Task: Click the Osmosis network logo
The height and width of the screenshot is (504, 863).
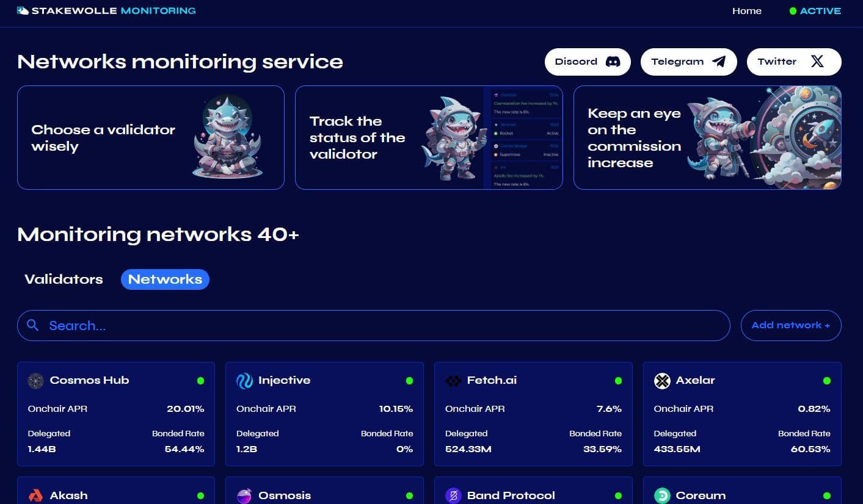Action: (244, 495)
